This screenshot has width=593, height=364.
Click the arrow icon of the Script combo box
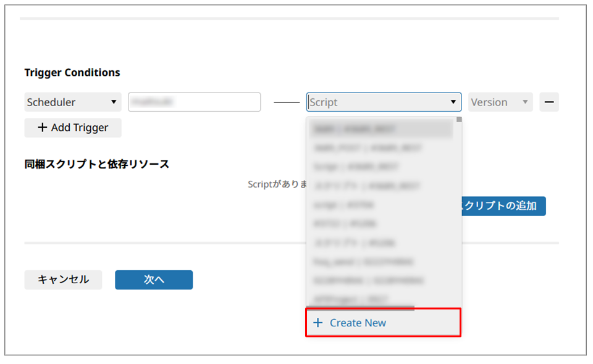pos(453,102)
